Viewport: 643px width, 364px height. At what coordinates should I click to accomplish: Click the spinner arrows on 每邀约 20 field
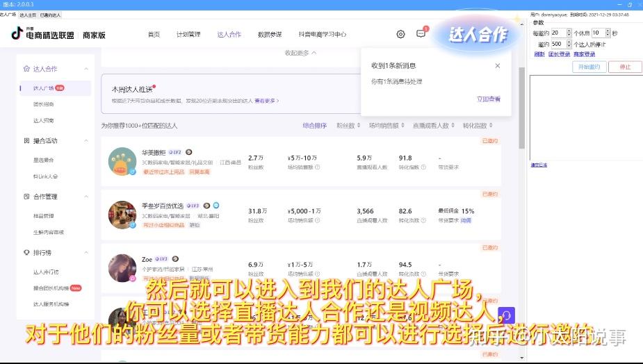tap(569, 33)
